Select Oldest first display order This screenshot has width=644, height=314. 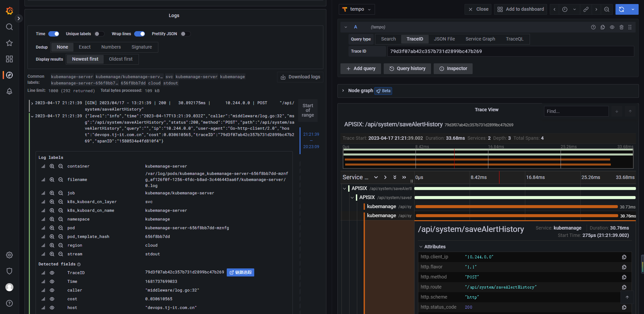click(x=121, y=59)
